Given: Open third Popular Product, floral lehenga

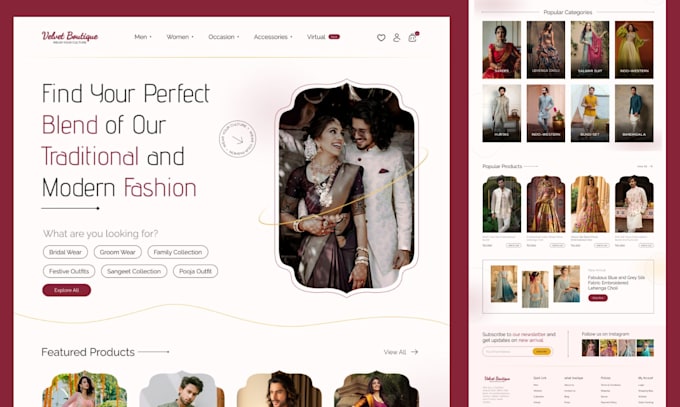Looking at the screenshot, I should click(590, 204).
